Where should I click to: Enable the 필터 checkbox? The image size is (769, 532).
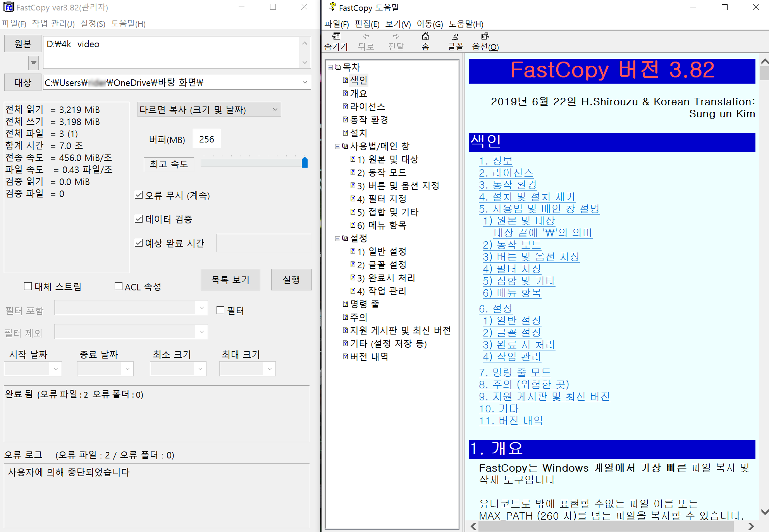pyautogui.click(x=220, y=310)
